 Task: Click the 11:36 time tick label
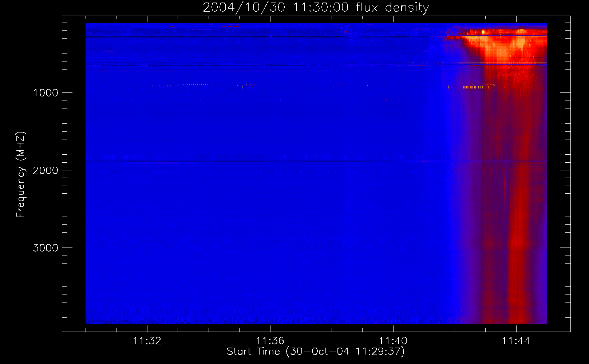coord(270,341)
